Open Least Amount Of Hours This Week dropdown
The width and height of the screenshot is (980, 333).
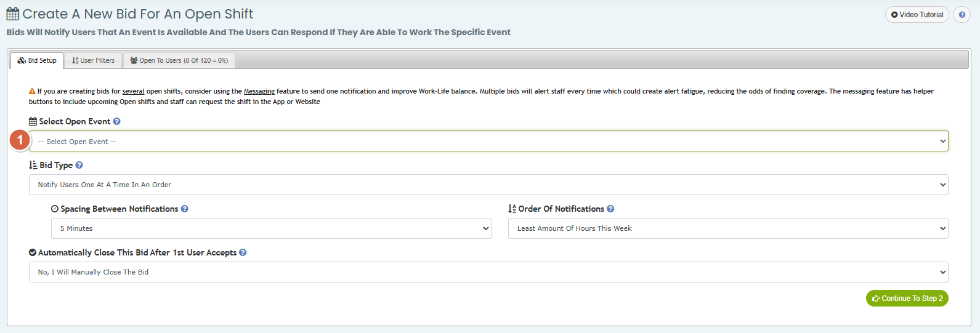(x=728, y=228)
